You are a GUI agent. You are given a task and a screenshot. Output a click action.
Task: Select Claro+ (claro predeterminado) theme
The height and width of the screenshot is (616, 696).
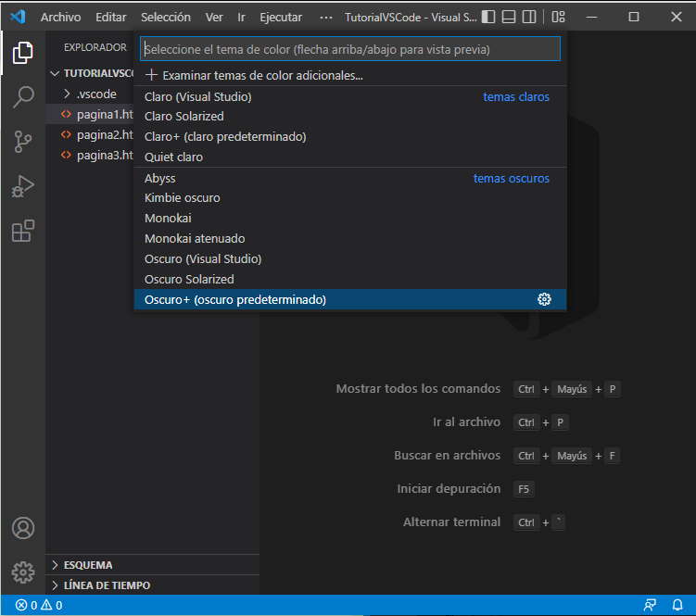pos(350,137)
